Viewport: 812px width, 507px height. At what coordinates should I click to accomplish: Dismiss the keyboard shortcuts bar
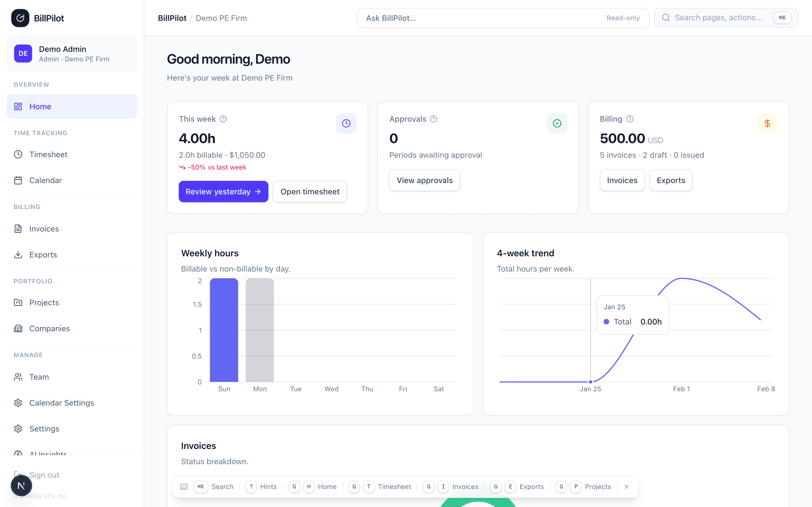[626, 486]
